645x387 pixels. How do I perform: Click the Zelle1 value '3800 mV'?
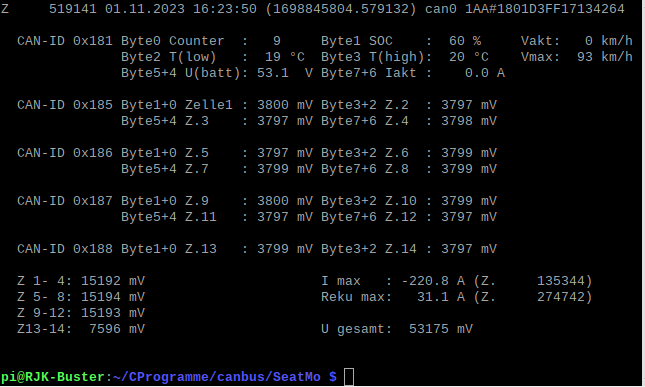[285, 105]
